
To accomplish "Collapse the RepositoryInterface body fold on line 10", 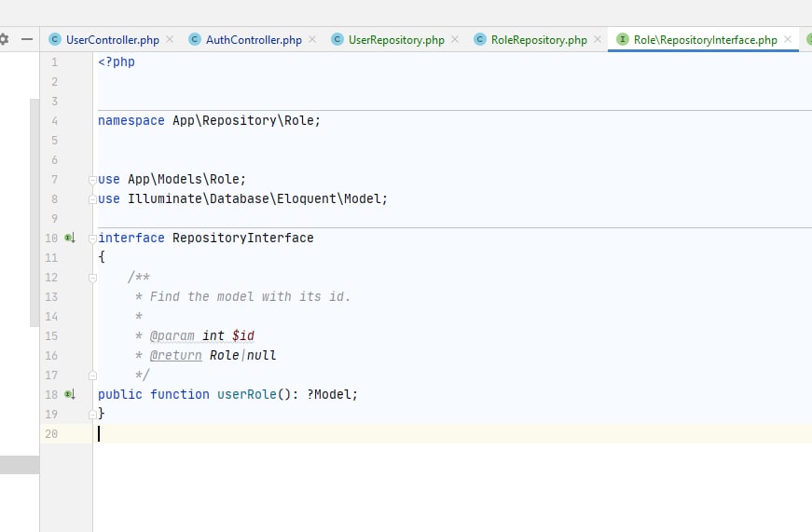I will 92,239.
